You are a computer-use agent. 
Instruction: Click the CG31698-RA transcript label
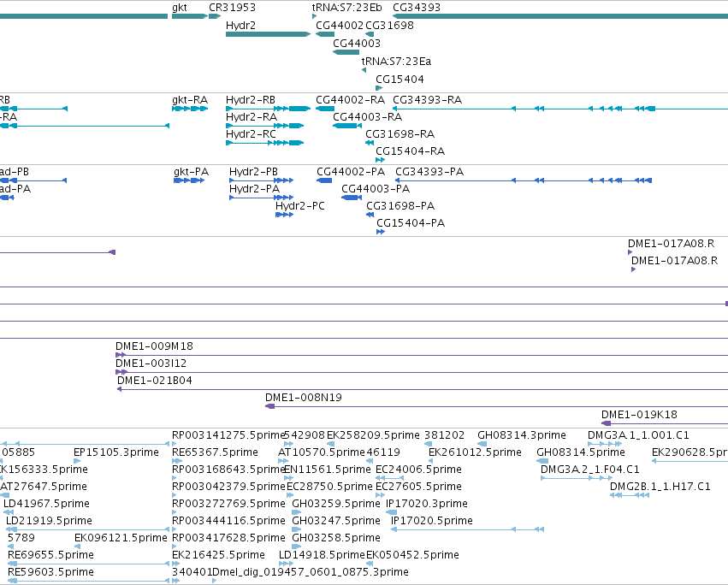click(x=400, y=134)
